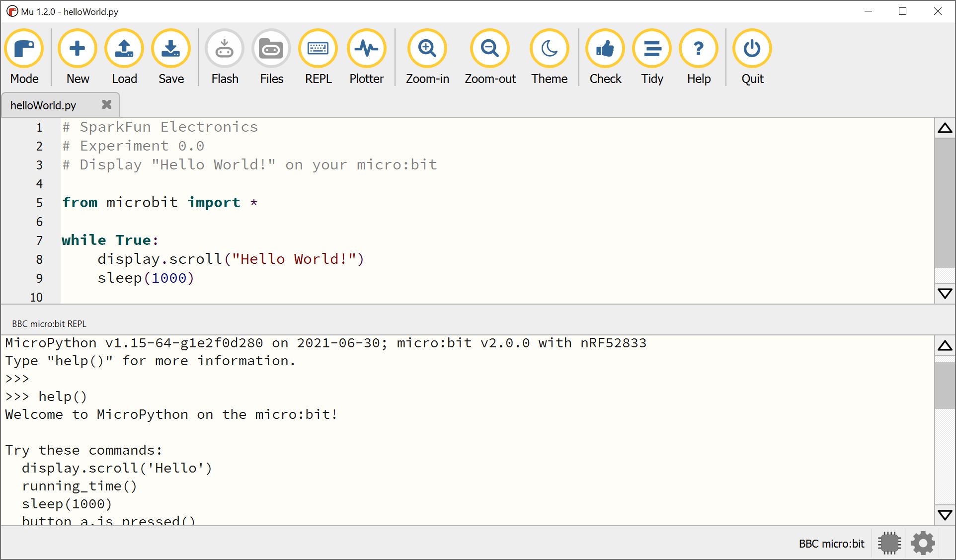Click the '# Display "Hello World!"' comment

click(249, 165)
